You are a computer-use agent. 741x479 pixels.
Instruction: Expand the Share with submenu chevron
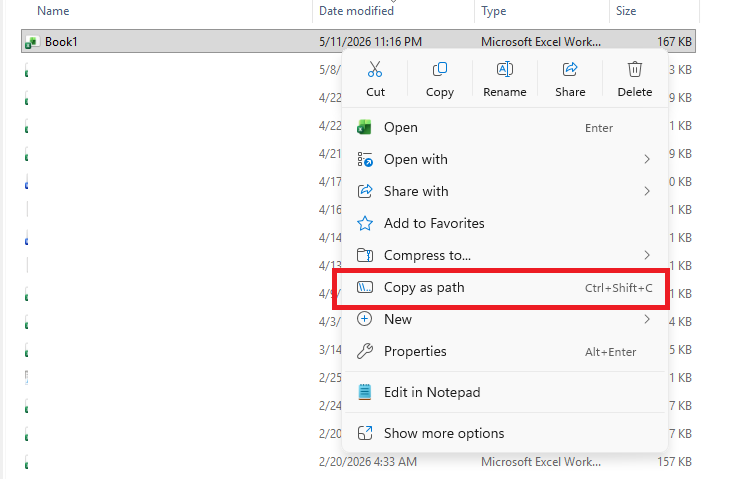point(647,191)
